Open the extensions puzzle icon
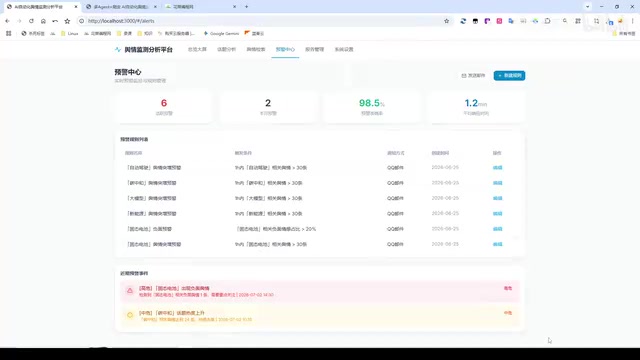This screenshot has height=360, width=640. (x=547, y=21)
